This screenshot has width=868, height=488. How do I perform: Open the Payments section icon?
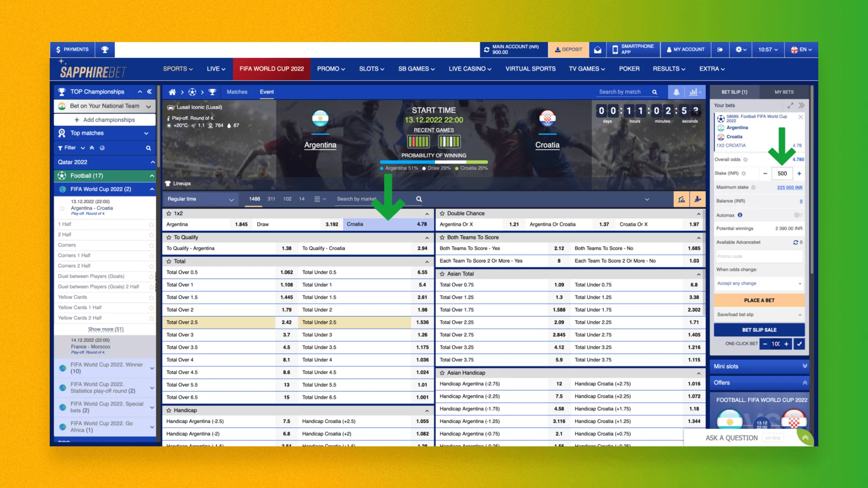coord(58,49)
